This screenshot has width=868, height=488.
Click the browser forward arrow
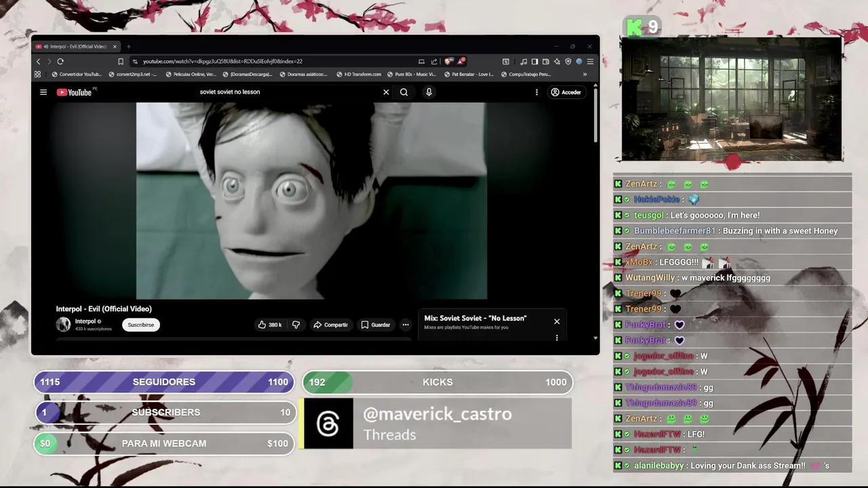(49, 61)
